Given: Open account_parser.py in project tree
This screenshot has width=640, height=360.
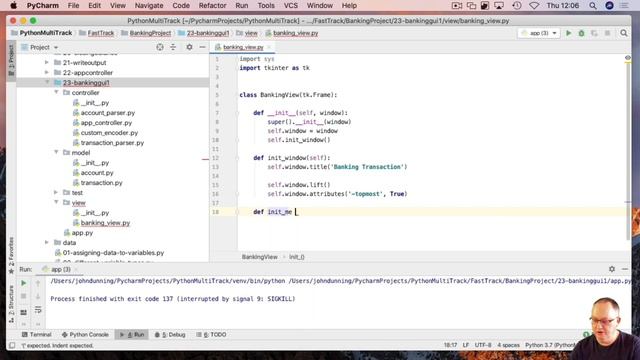Looking at the screenshot, I should [x=108, y=113].
